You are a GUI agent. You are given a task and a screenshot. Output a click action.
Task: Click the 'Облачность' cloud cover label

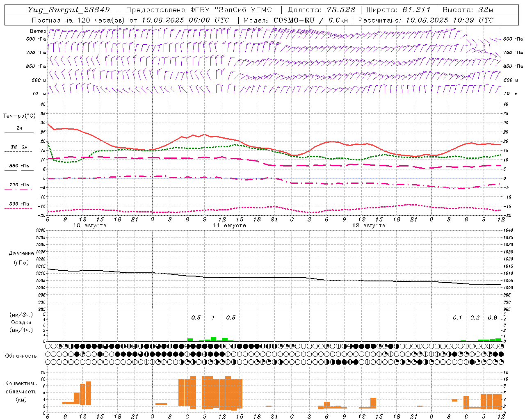click(x=21, y=356)
